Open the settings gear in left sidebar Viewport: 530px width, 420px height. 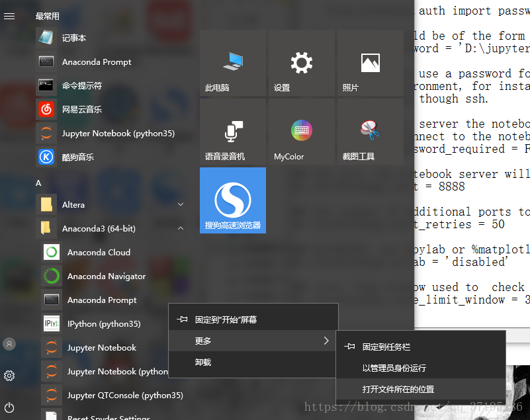click(9, 376)
